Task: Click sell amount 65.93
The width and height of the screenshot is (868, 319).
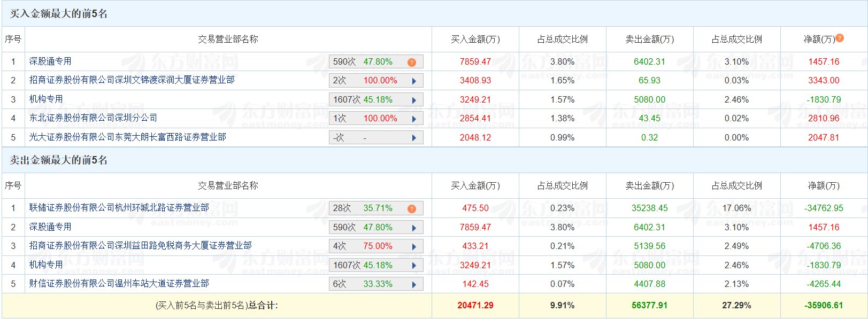Action: pyautogui.click(x=650, y=81)
